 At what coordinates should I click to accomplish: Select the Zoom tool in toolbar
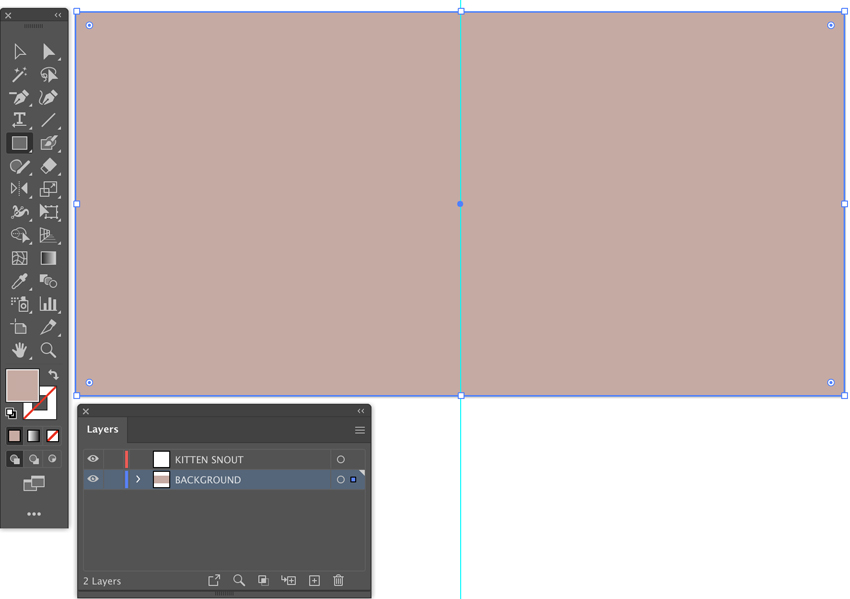(x=48, y=350)
